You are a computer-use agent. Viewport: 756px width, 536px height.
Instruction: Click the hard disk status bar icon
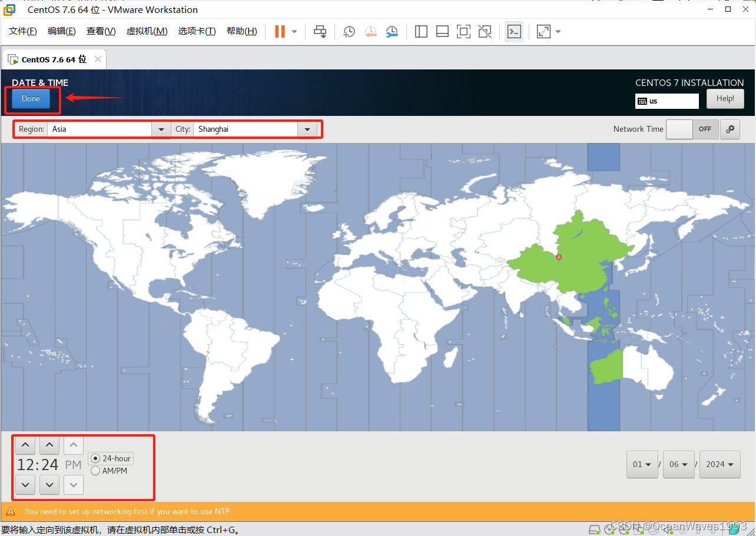click(x=595, y=529)
